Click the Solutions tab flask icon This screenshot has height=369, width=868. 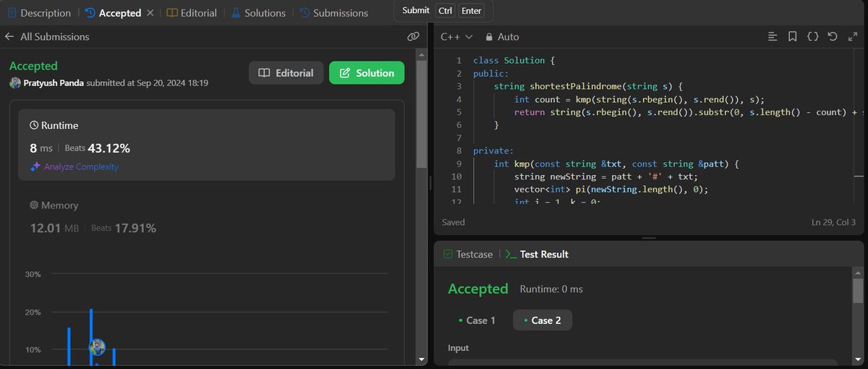point(236,13)
